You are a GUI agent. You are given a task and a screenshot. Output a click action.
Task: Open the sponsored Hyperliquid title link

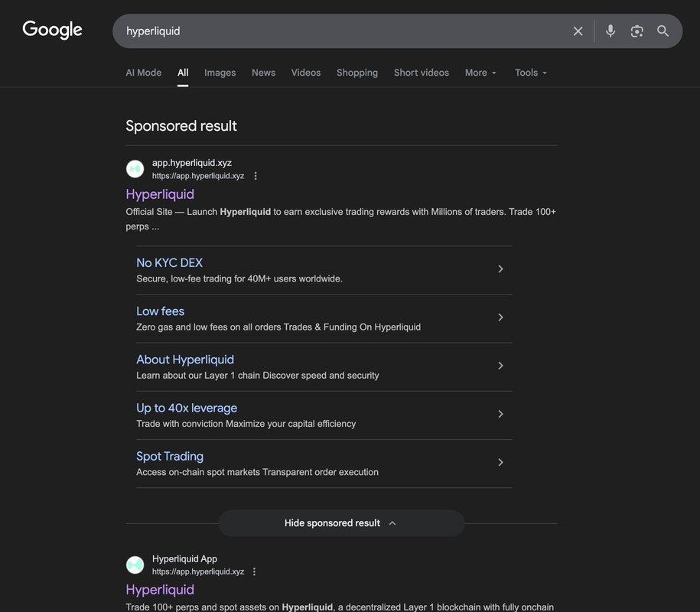pyautogui.click(x=160, y=194)
